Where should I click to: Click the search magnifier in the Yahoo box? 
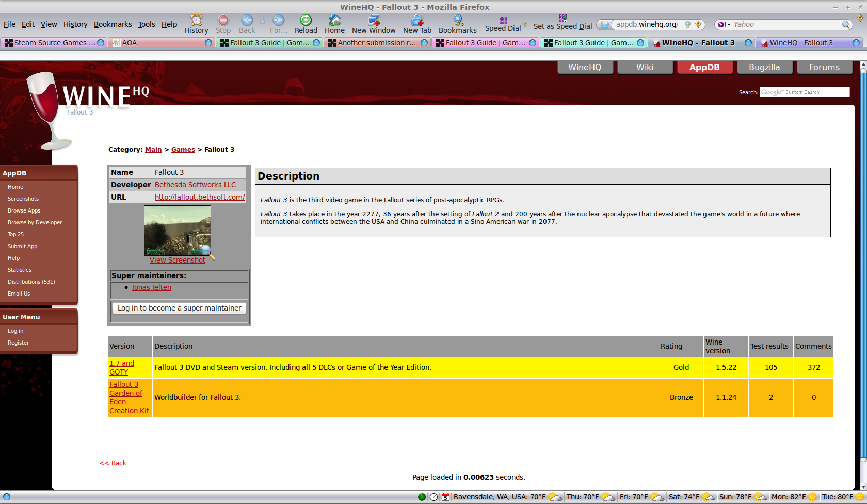coord(845,24)
